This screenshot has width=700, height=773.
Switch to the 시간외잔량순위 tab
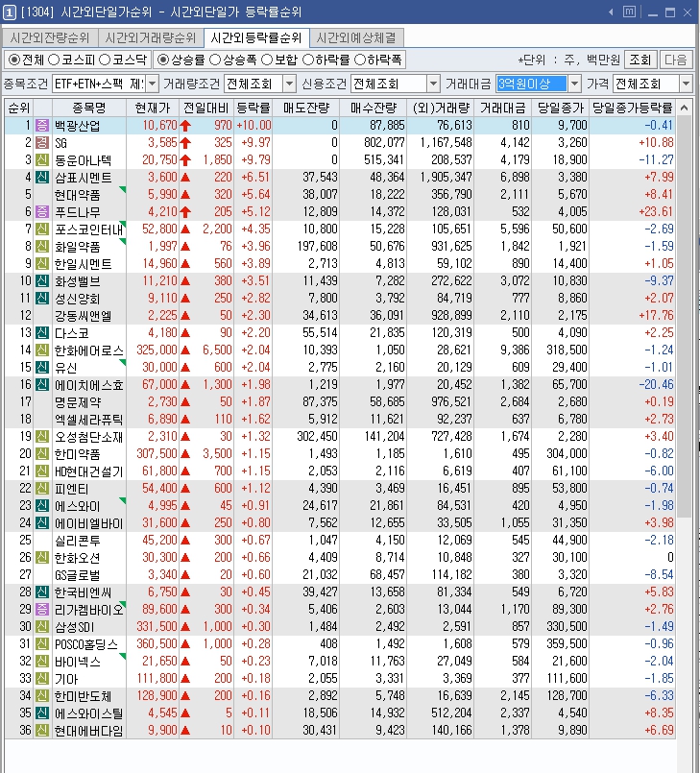pyautogui.click(x=50, y=37)
